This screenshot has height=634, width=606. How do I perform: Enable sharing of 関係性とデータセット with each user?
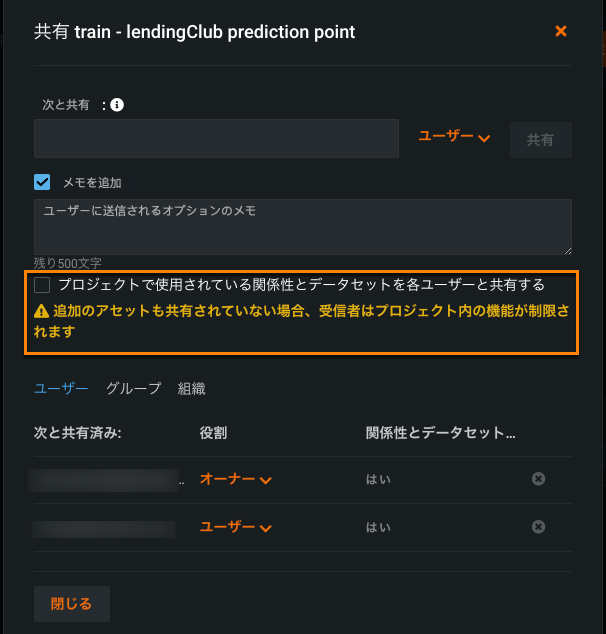42,285
